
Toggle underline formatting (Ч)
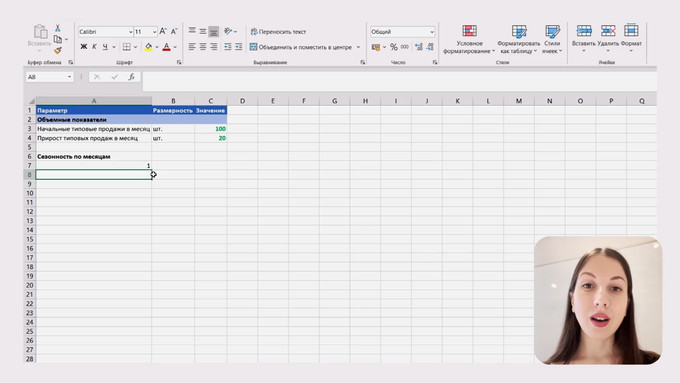tap(105, 47)
